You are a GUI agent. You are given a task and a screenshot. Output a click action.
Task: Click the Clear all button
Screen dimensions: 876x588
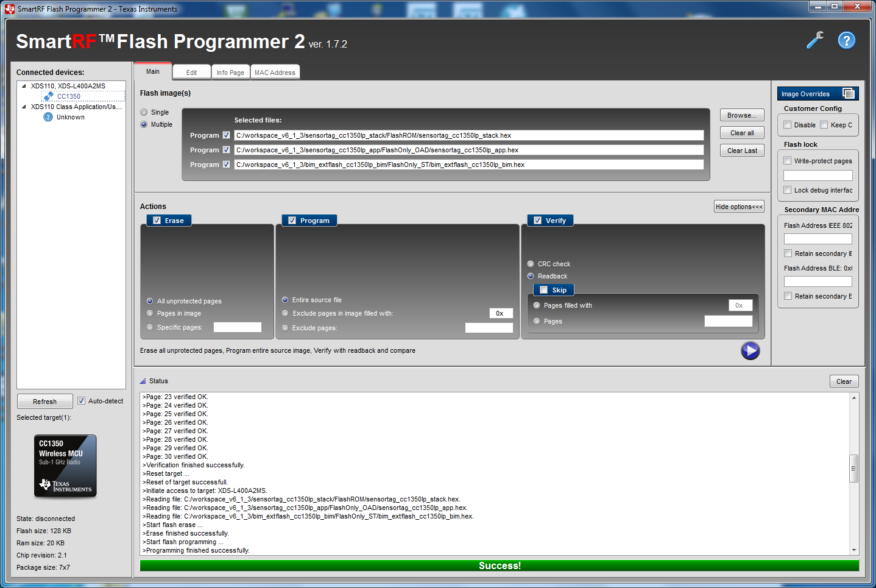[742, 133]
